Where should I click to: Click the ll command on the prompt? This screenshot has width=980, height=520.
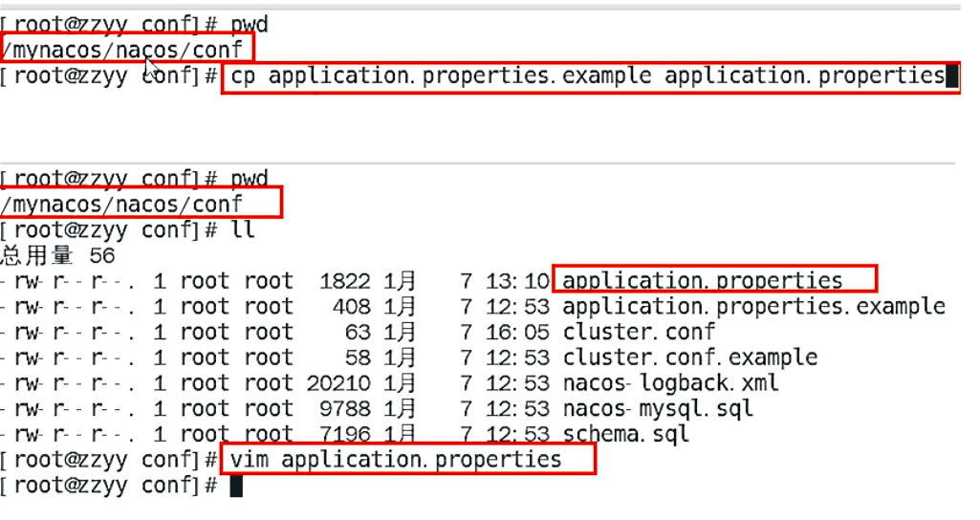(x=243, y=229)
